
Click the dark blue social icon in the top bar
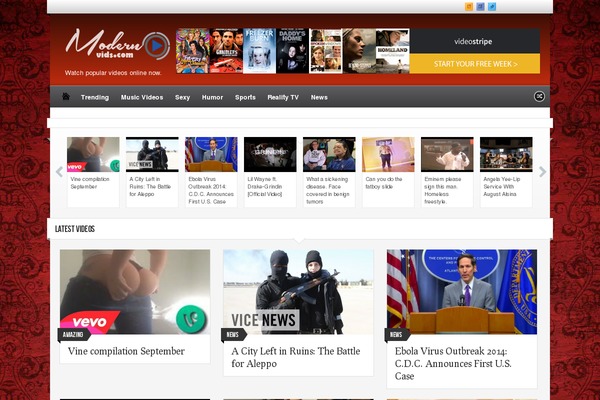480,7
